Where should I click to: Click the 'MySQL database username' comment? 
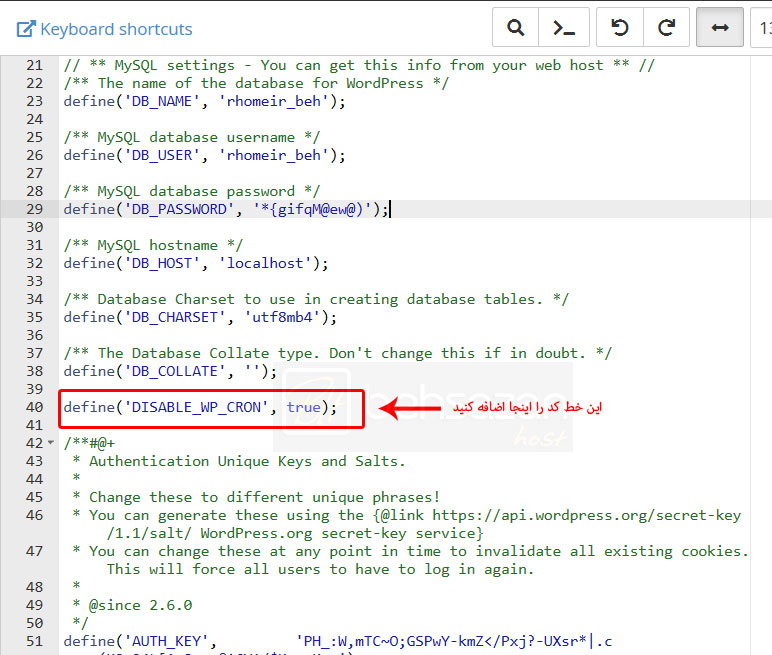192,137
